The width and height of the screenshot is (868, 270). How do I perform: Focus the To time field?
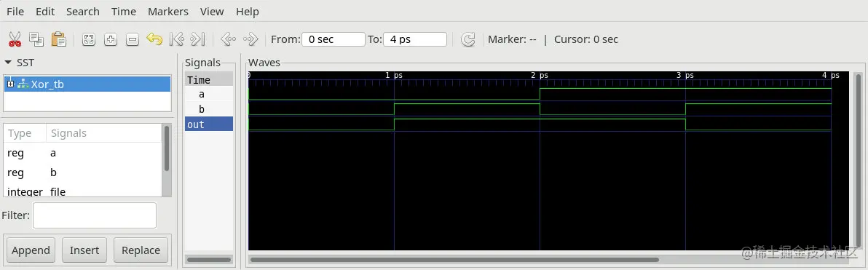(414, 39)
